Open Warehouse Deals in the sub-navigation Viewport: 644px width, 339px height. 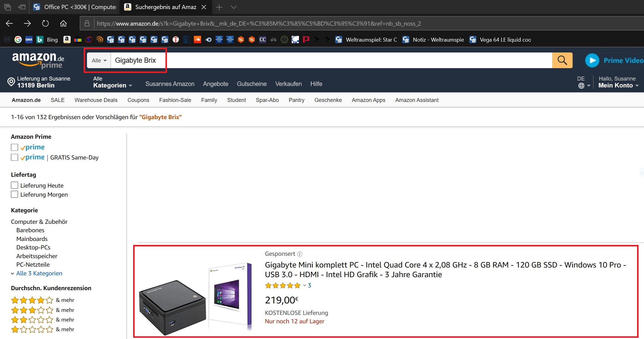point(96,100)
